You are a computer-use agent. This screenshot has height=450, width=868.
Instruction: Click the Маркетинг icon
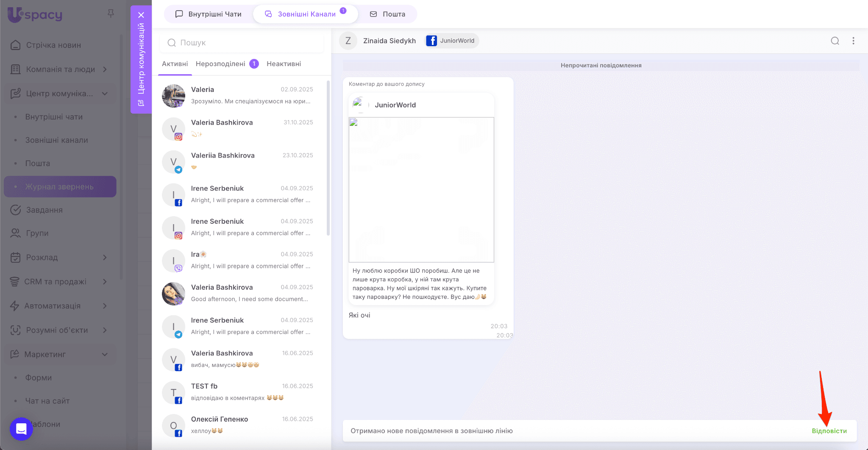(15, 354)
